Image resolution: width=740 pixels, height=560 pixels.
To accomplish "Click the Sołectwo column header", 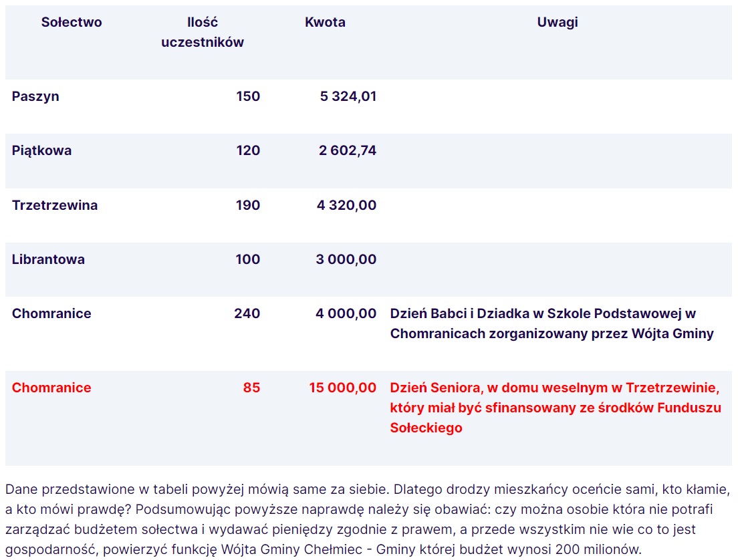I will pyautogui.click(x=72, y=22).
